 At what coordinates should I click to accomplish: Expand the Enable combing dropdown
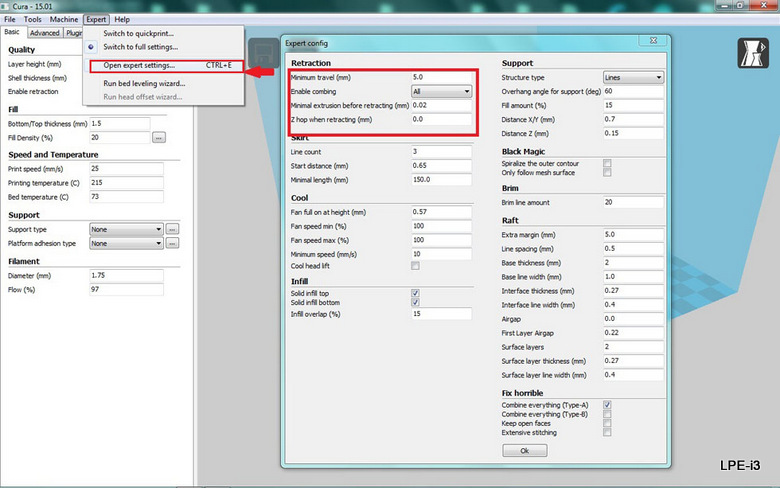coord(440,91)
